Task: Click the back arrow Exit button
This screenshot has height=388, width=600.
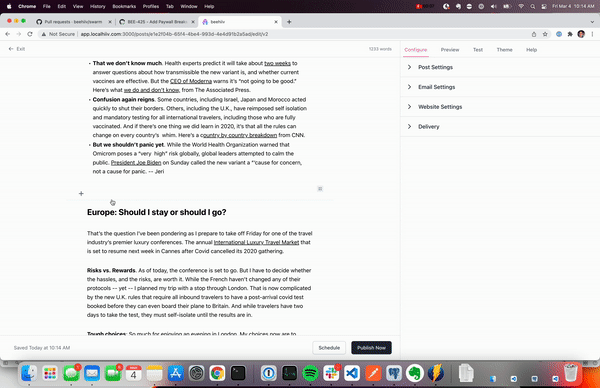Action: click(x=17, y=49)
